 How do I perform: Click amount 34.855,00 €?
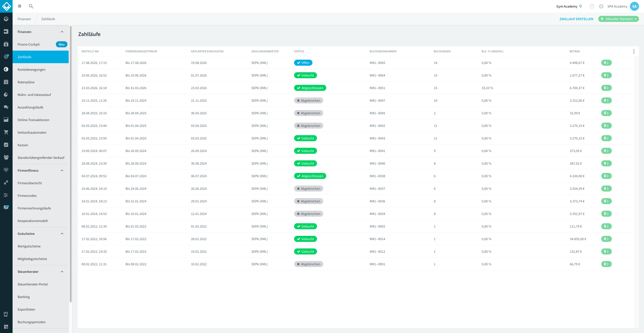pyautogui.click(x=578, y=239)
